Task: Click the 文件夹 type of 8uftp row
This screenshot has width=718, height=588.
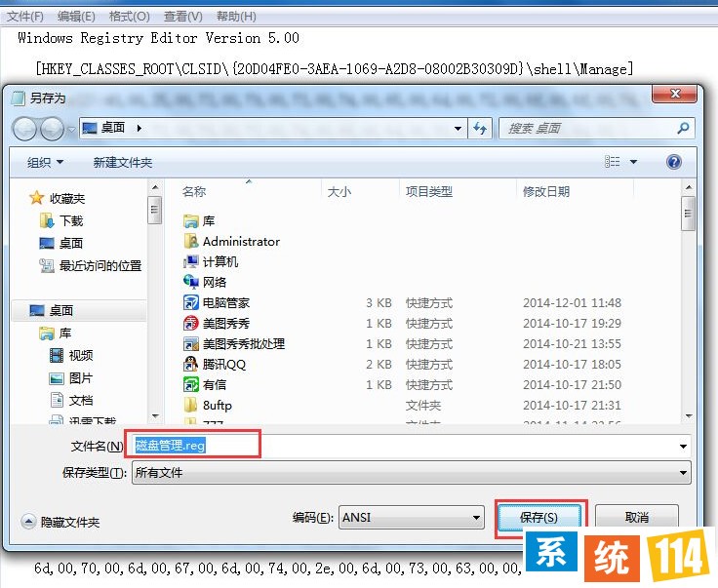Action: click(x=423, y=406)
